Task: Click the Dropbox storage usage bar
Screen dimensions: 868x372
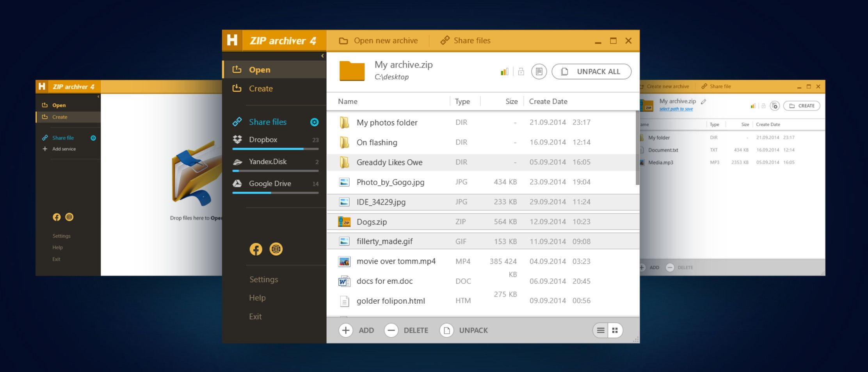Action: (x=275, y=149)
